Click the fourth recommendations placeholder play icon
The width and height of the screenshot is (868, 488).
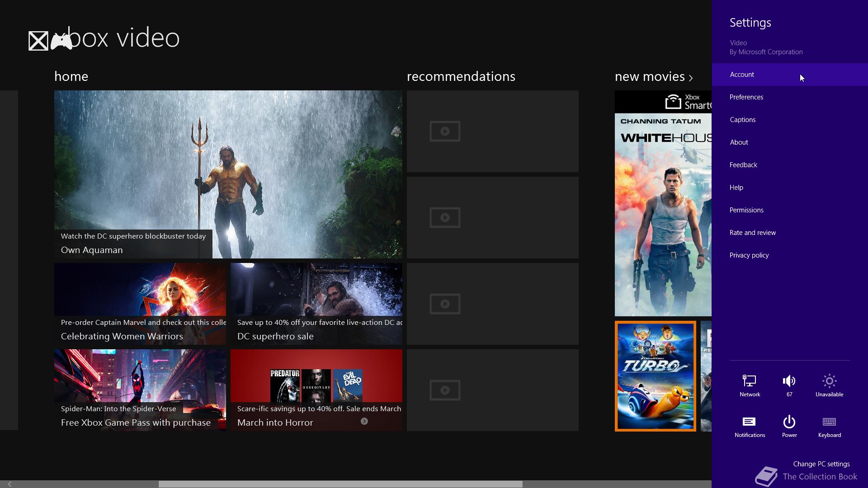tap(445, 390)
